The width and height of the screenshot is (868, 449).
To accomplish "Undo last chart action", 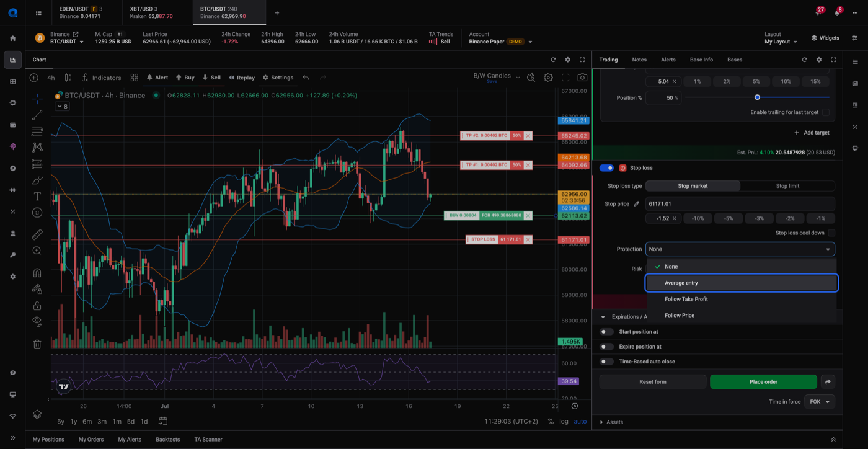I will [x=306, y=78].
